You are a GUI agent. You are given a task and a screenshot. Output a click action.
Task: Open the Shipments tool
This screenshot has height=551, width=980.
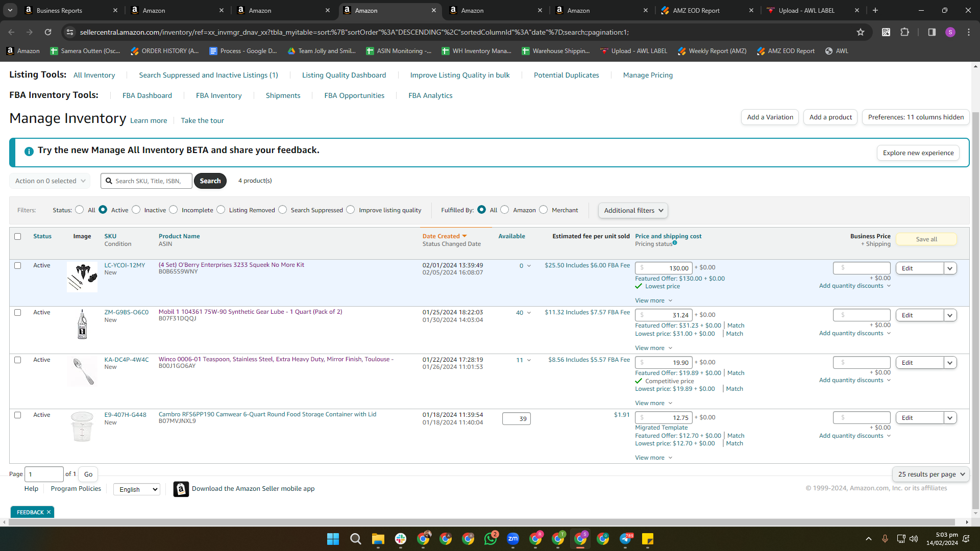coord(283,95)
